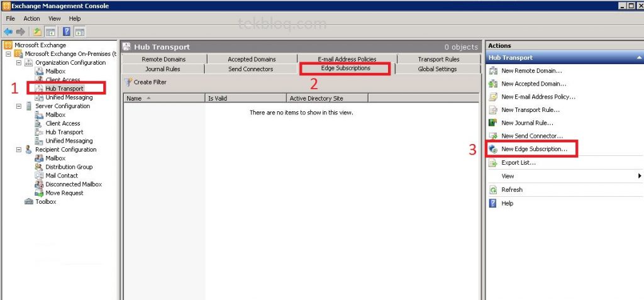Switch to the Send Connectors tab
Image resolution: width=644 pixels, height=300 pixels.
click(250, 69)
